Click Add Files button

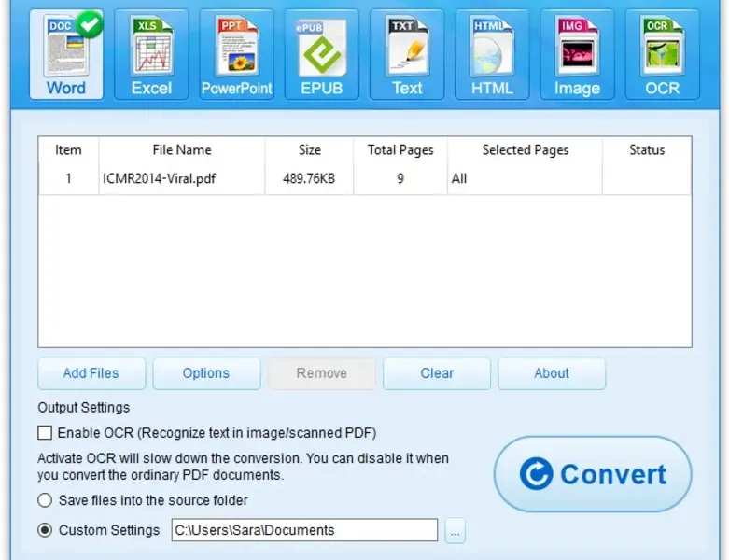(x=91, y=373)
